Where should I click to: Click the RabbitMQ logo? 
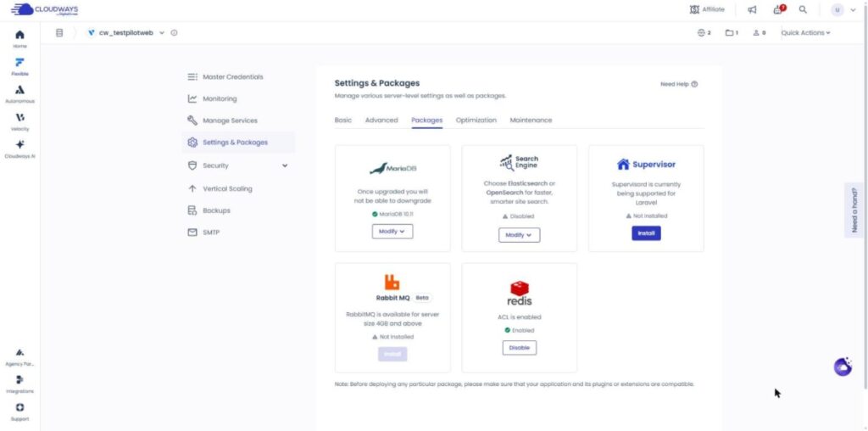[x=392, y=282]
